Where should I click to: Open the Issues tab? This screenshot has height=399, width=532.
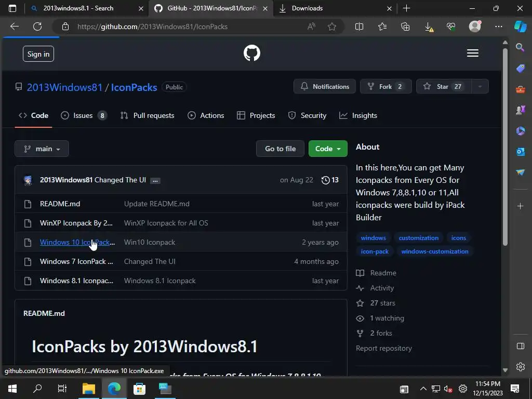(84, 115)
